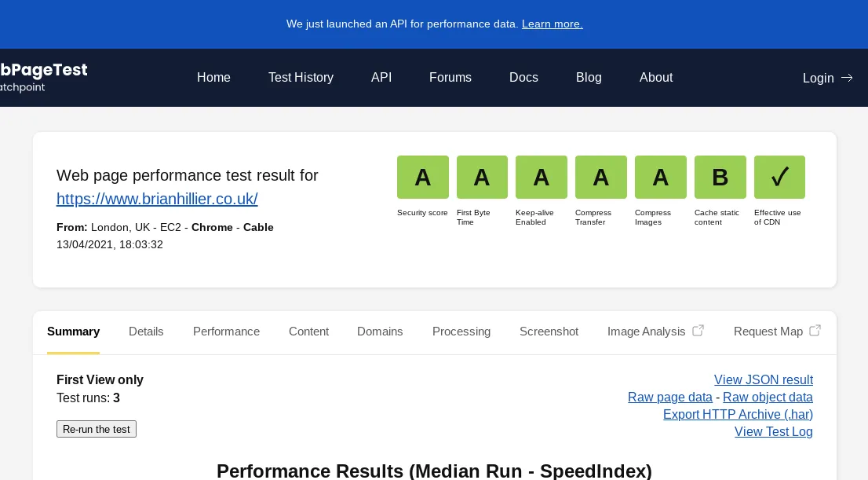This screenshot has height=480, width=868.
Task: Open the Cache static content grade B details
Action: [720, 177]
